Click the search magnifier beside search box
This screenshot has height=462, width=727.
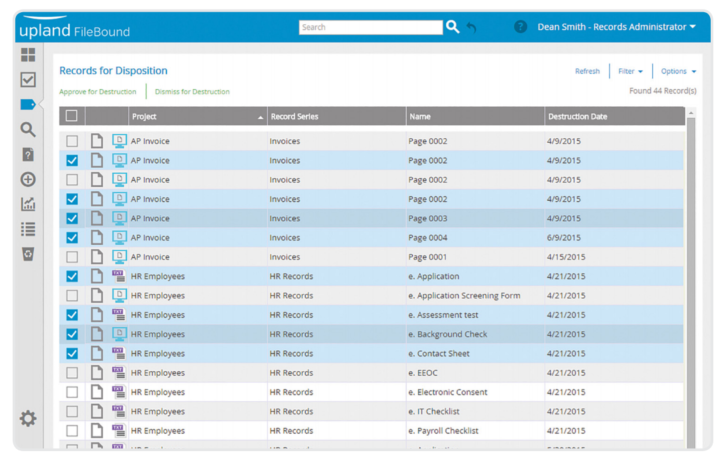coord(453,27)
